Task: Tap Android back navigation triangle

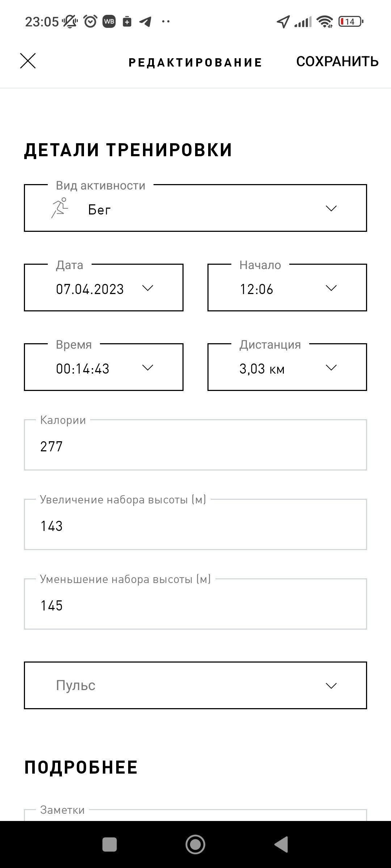Action: [x=282, y=845]
